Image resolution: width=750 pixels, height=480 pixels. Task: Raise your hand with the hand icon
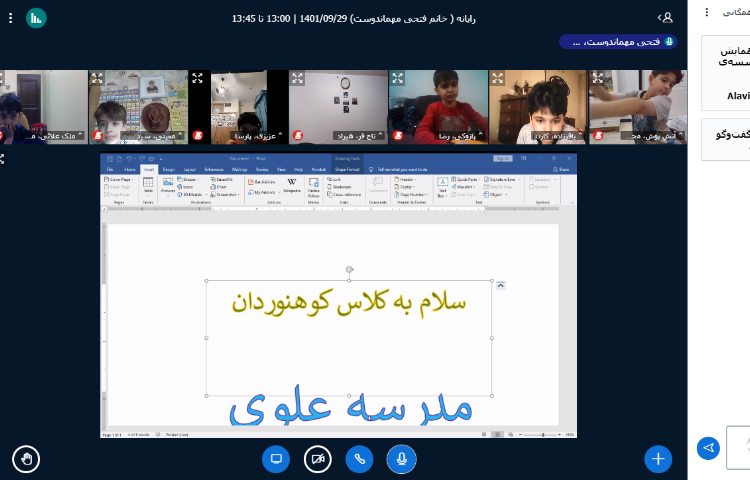tap(26, 459)
